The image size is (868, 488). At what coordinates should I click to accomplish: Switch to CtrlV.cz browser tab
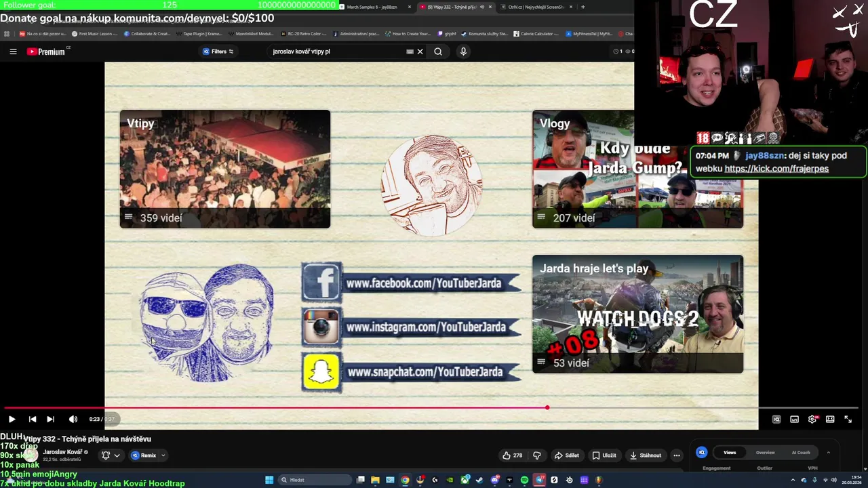[536, 7]
